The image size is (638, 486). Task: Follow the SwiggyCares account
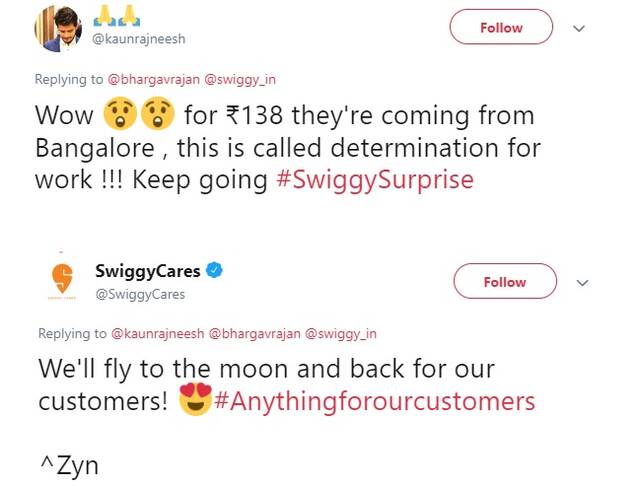[504, 282]
